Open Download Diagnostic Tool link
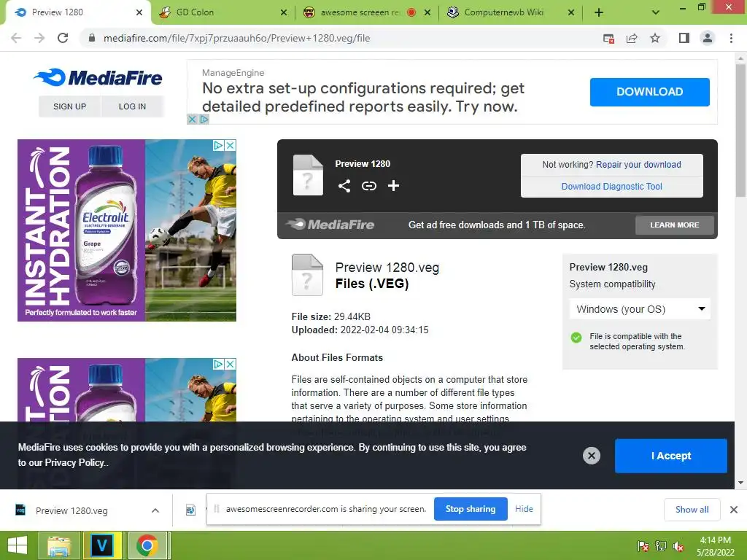Viewport: 747px width, 560px height. pos(612,187)
